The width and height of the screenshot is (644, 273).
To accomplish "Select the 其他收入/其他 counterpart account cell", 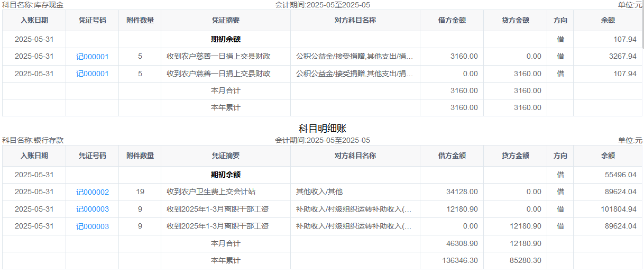I will (319, 192).
